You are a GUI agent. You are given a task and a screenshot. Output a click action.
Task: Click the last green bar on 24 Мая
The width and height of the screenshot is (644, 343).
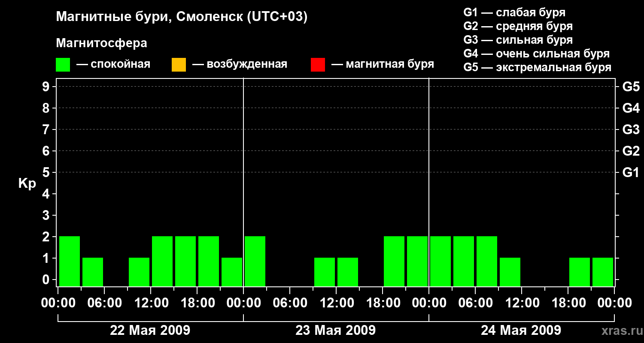click(x=603, y=272)
